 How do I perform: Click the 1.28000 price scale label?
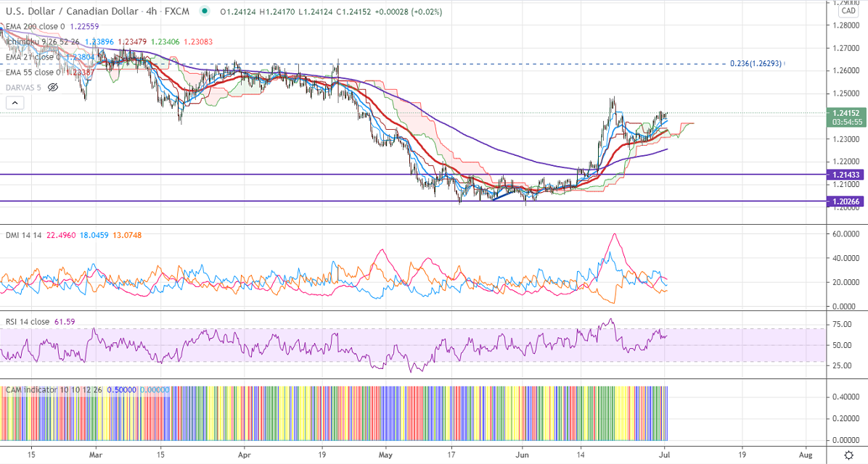845,25
